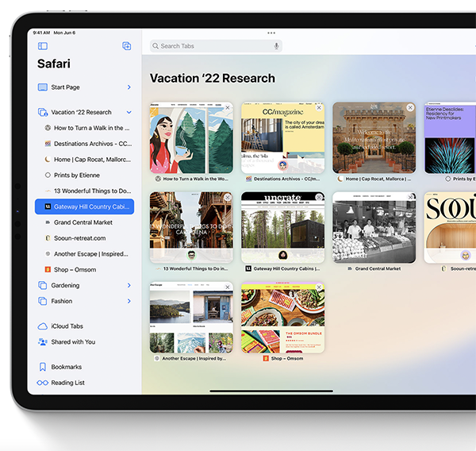Close the 'Destinations Archivos' tab thumbnail
Image resolution: width=476 pixels, height=451 pixels.
click(x=319, y=107)
